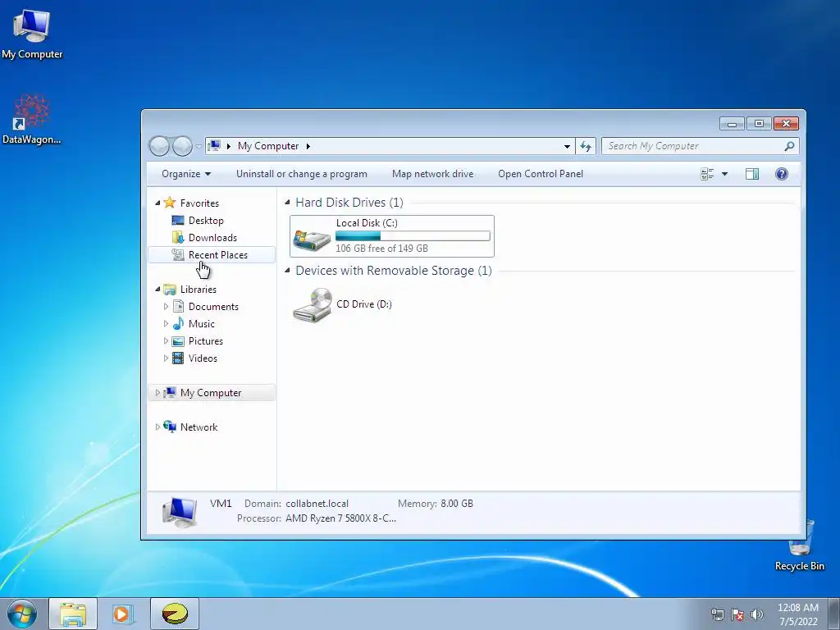Change the view with the view icon button
840x630 pixels.
point(707,174)
